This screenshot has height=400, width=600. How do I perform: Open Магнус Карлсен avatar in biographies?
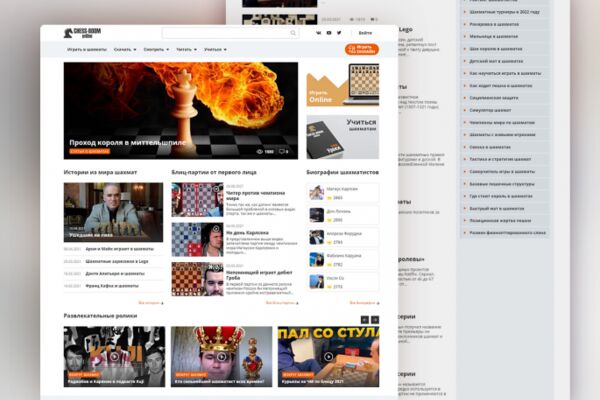pos(316,193)
